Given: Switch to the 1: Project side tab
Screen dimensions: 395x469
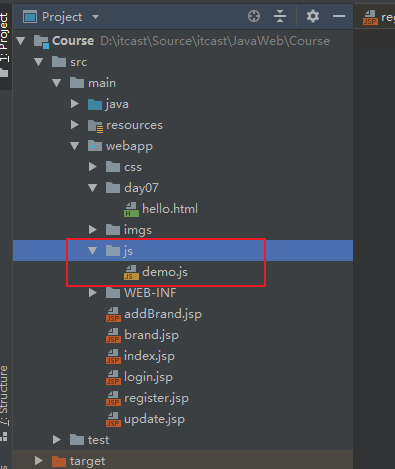Looking at the screenshot, I should coord(4,37).
